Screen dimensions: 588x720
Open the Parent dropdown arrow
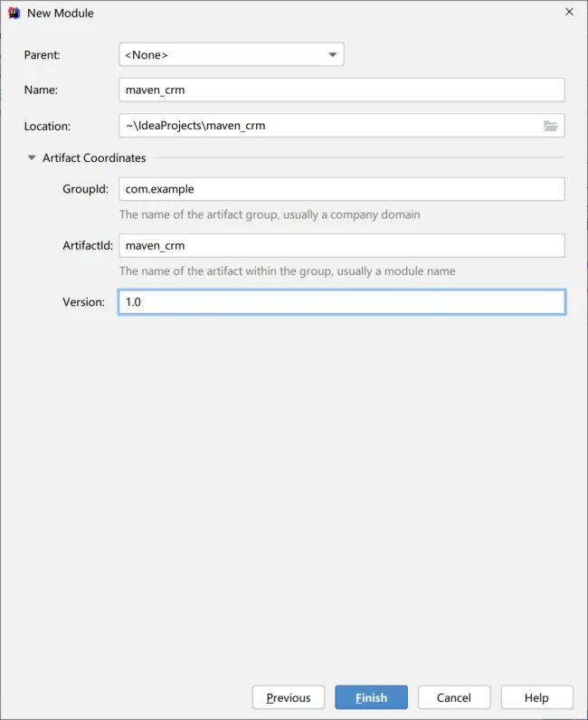pyautogui.click(x=333, y=54)
